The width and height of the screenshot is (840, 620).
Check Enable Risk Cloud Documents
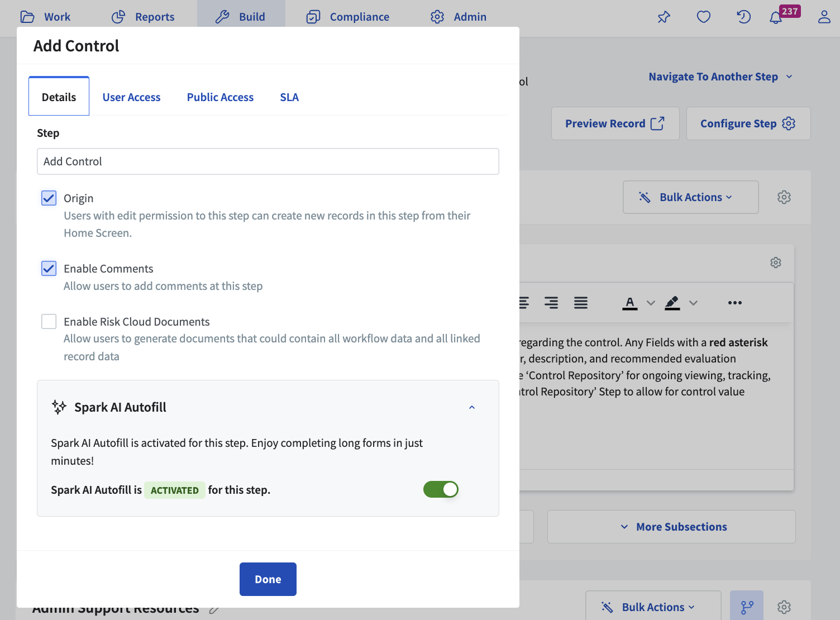[x=49, y=322]
